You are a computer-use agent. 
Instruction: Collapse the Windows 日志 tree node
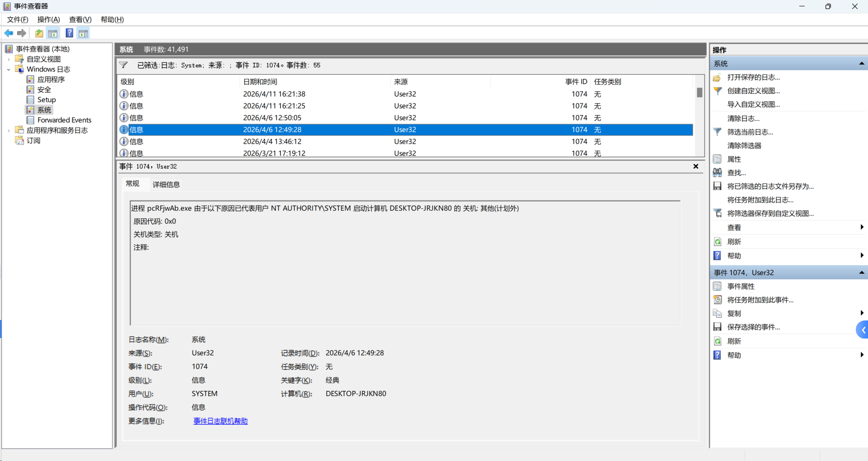[9, 70]
